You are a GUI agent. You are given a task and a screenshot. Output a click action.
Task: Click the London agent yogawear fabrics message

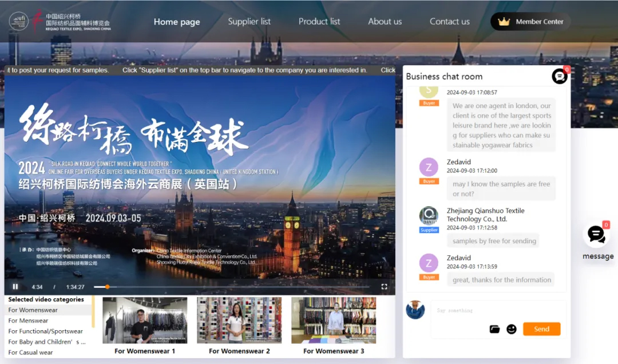(x=501, y=125)
